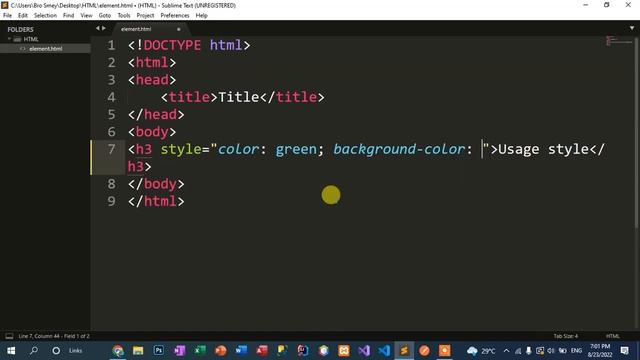Open the Tools menu
The height and width of the screenshot is (360, 640).
(124, 16)
